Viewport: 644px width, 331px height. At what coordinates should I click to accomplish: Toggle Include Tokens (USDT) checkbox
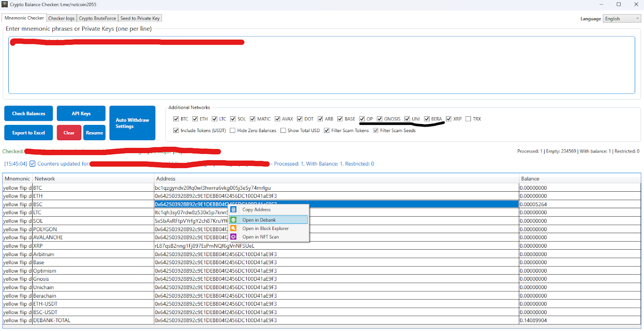click(176, 130)
